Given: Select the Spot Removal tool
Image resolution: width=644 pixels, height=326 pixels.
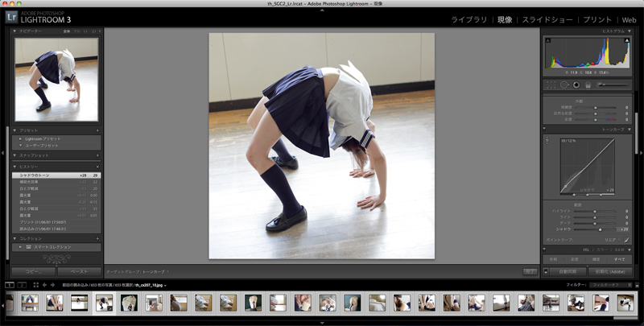Looking at the screenshot, I should point(562,85).
